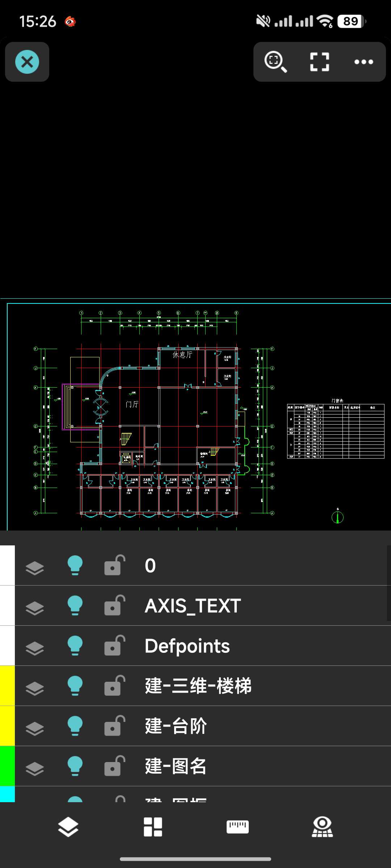Tap the 门窗表 schedule table in drawing
The image size is (391, 868).
336,431
